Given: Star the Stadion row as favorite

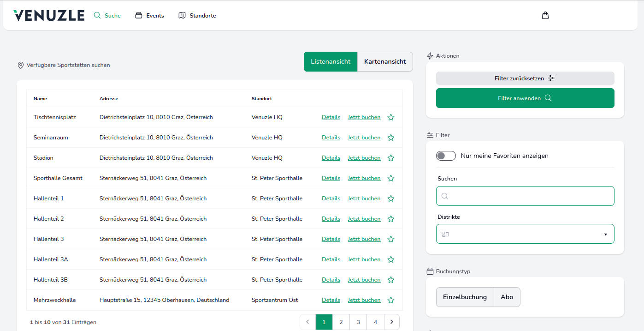Looking at the screenshot, I should pyautogui.click(x=391, y=158).
